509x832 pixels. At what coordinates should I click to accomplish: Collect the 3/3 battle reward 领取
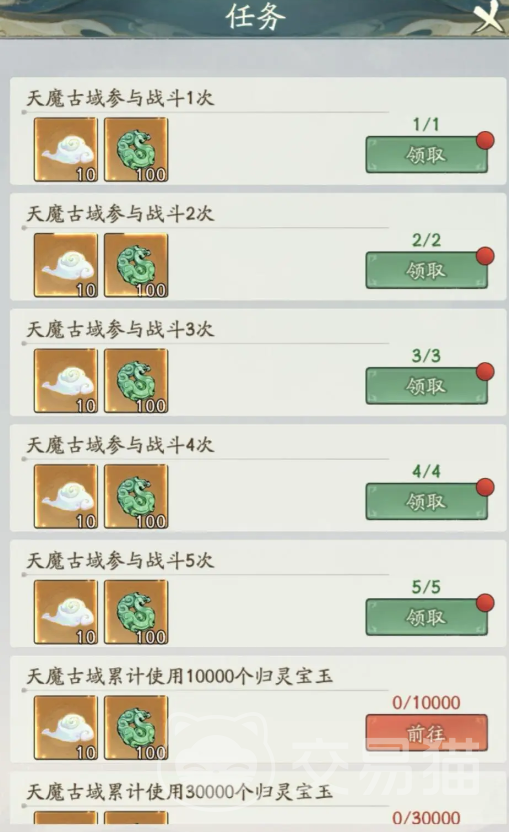pos(426,386)
